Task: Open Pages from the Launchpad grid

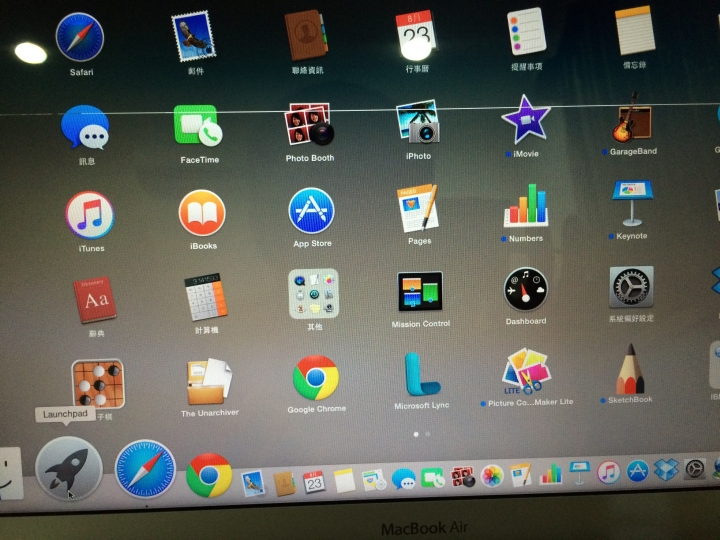Action: [418, 208]
